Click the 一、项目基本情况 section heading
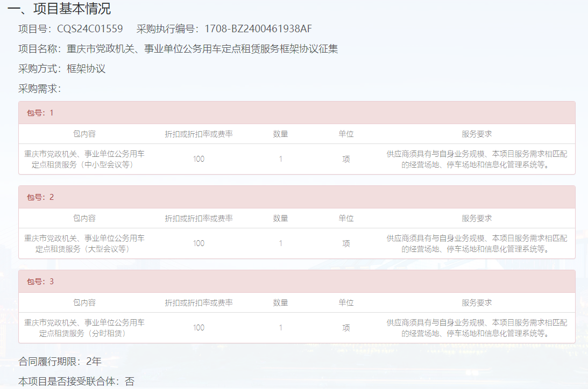The height and width of the screenshot is (389, 588). (59, 9)
